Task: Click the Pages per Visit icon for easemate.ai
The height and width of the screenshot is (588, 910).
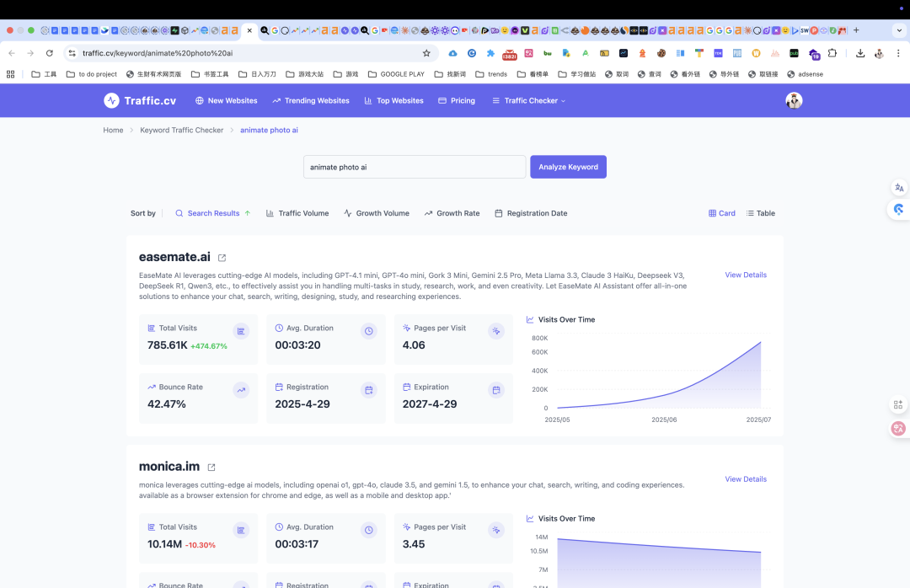Action: pyautogui.click(x=496, y=331)
